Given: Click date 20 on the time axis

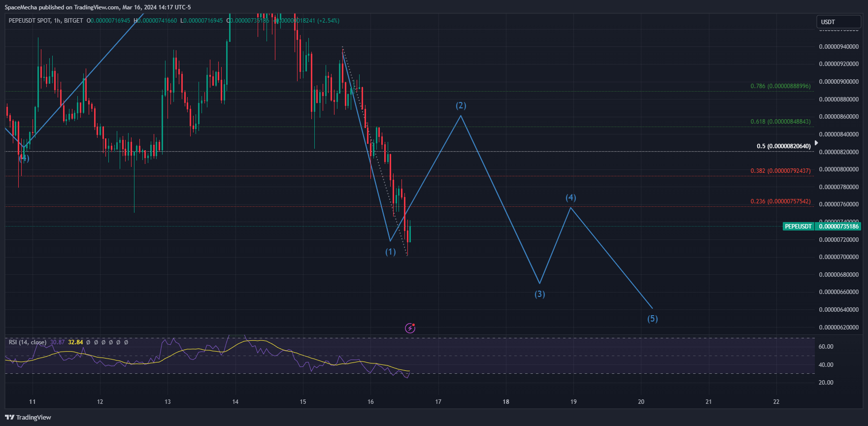Looking at the screenshot, I should click(641, 402).
